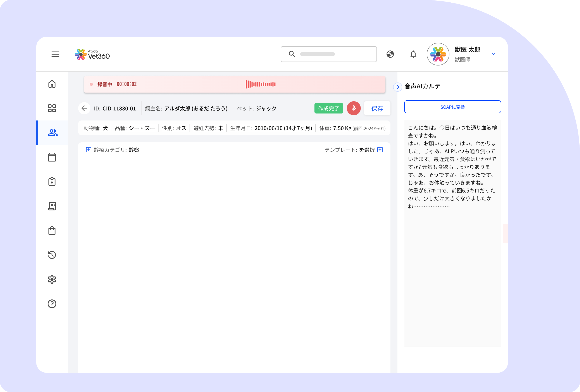Click the recording audio waveform

(x=261, y=84)
